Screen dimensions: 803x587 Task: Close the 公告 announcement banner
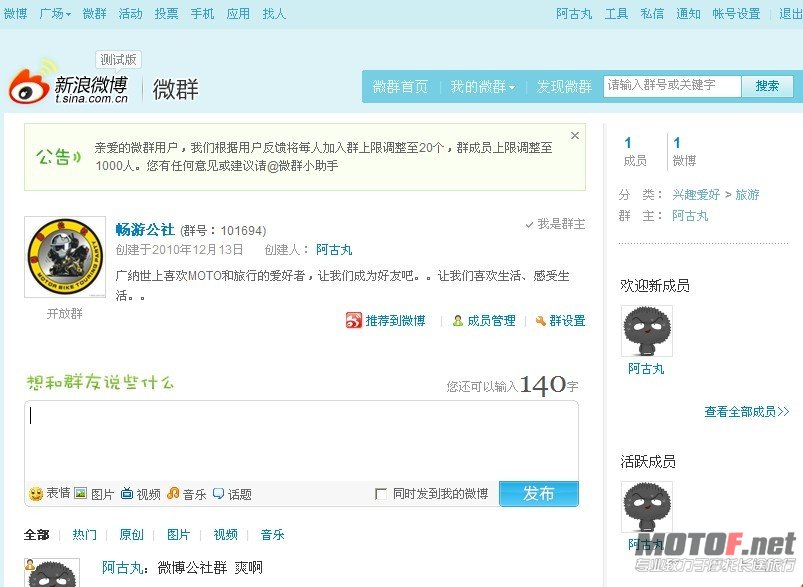click(x=575, y=135)
